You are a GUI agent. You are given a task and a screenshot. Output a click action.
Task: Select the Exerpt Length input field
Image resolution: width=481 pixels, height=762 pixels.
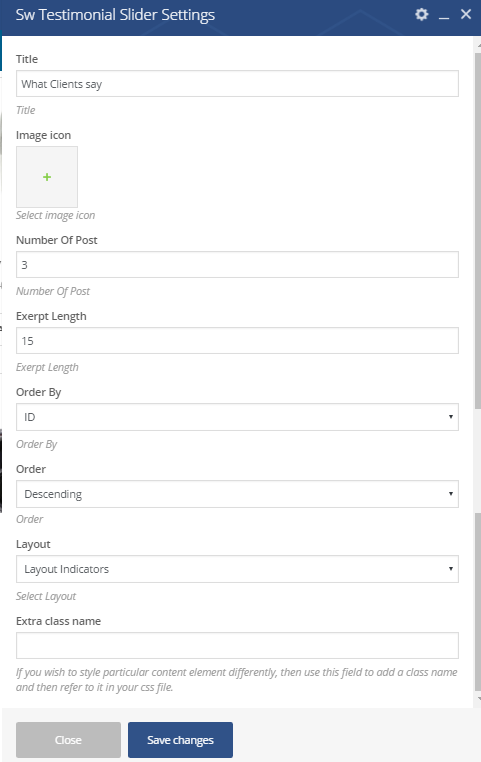click(237, 341)
